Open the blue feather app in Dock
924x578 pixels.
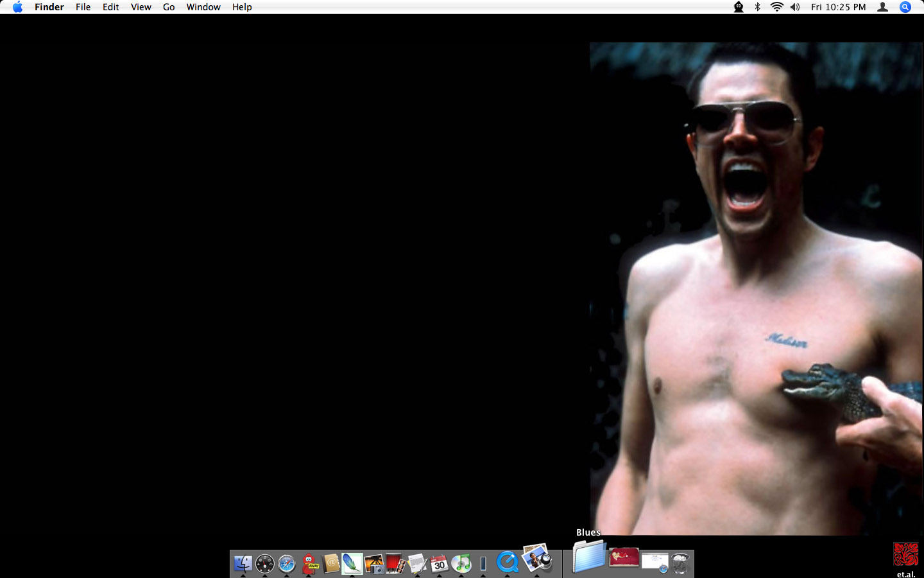352,563
